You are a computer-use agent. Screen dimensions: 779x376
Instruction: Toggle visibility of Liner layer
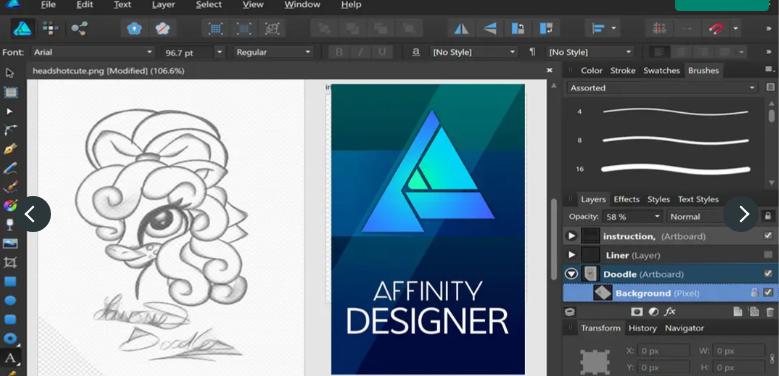(x=768, y=255)
